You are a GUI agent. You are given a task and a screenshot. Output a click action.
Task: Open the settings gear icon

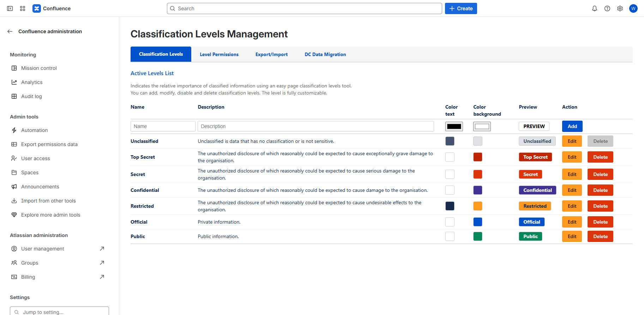(620, 8)
